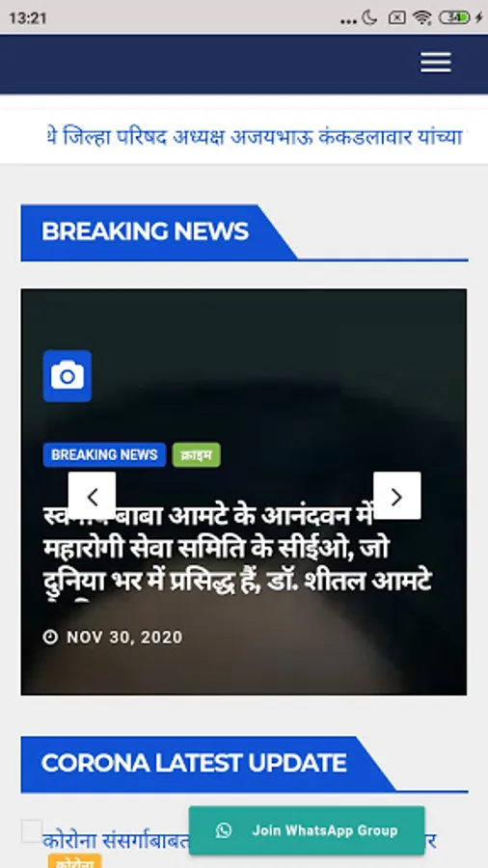
Task: Tap the WhatsApp logo icon
Action: (224, 830)
